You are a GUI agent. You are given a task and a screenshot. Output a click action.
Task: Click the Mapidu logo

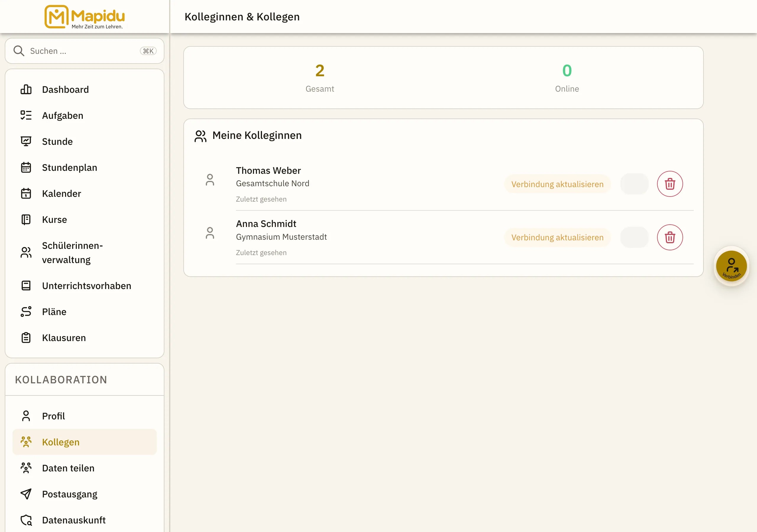click(x=84, y=17)
